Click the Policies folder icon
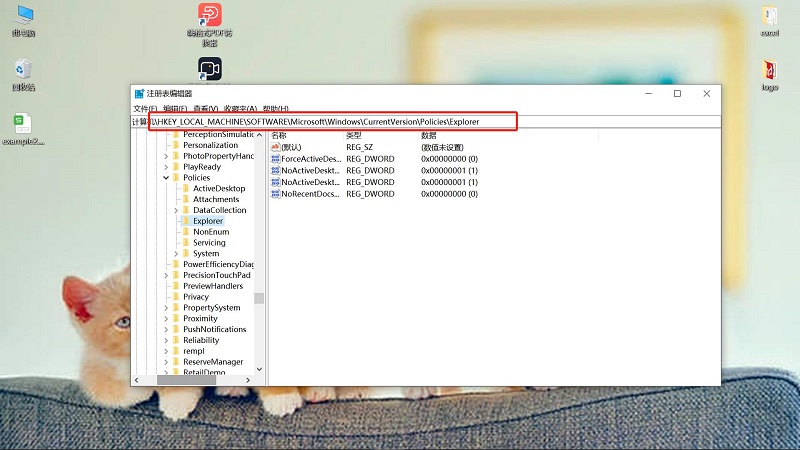Image resolution: width=800 pixels, height=450 pixels. (x=176, y=178)
